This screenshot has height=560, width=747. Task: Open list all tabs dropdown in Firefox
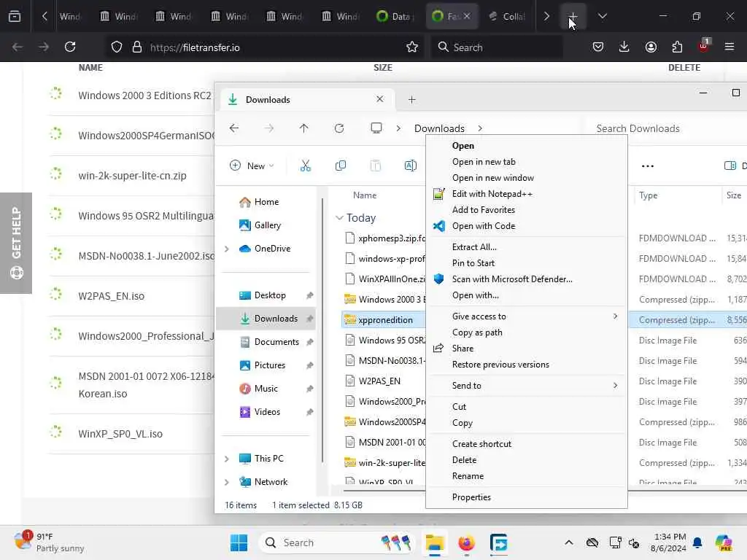(602, 16)
